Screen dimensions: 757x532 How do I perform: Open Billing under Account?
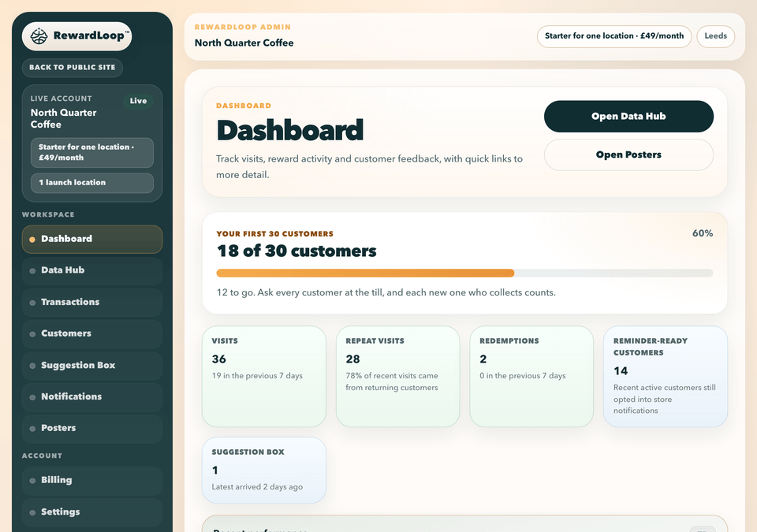[x=92, y=480]
